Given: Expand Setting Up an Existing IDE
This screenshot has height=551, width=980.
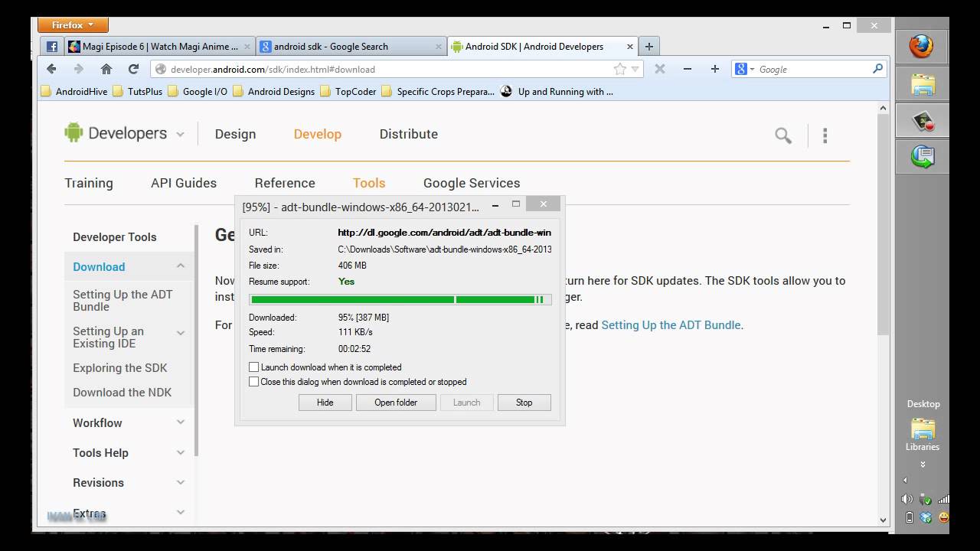Looking at the screenshot, I should pos(181,333).
